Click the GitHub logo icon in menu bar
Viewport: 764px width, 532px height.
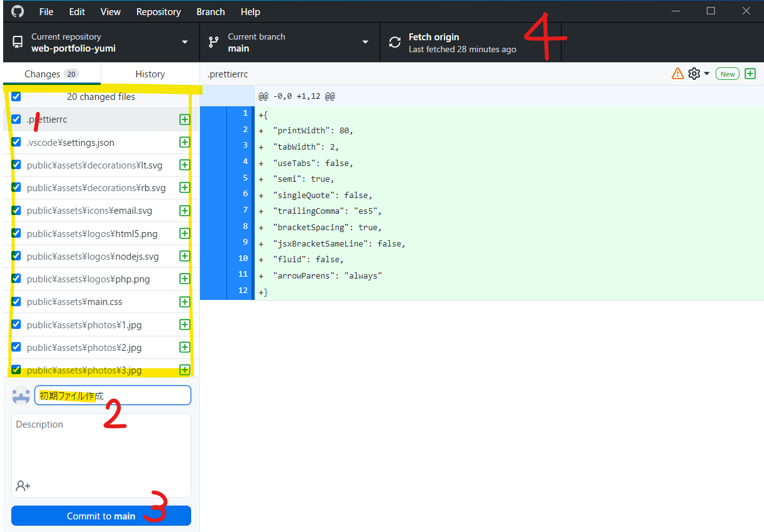18,11
